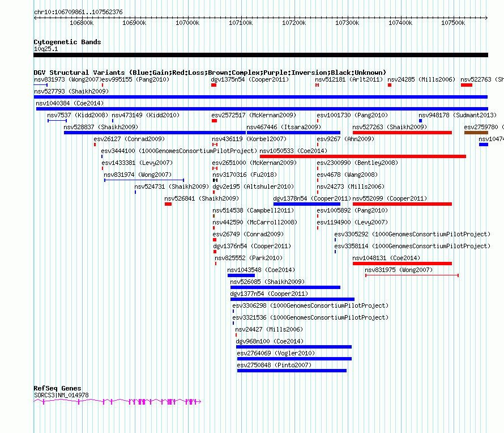
Task: Open nsv526085 (Shaikh2009) label
Action: coord(267,282)
